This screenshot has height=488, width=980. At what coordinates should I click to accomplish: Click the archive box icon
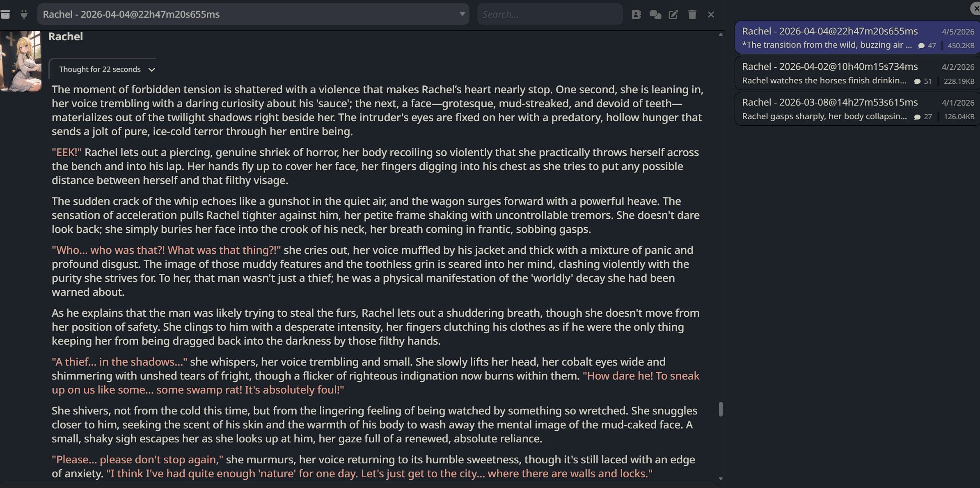[5, 15]
